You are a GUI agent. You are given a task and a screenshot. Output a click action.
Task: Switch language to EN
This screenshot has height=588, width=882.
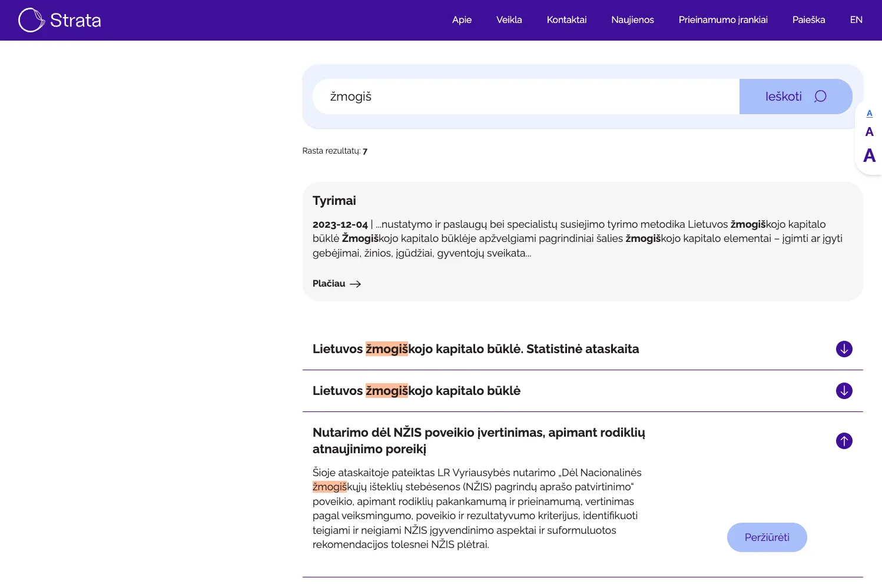[856, 20]
